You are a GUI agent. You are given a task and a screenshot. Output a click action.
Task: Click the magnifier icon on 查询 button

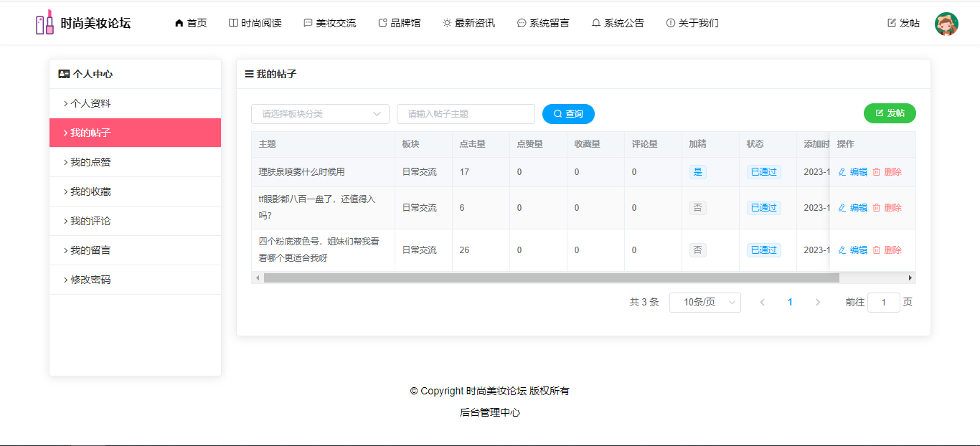[x=558, y=114]
